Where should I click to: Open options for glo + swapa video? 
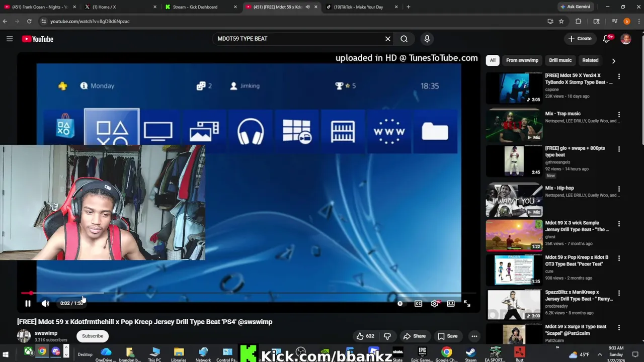619,149
